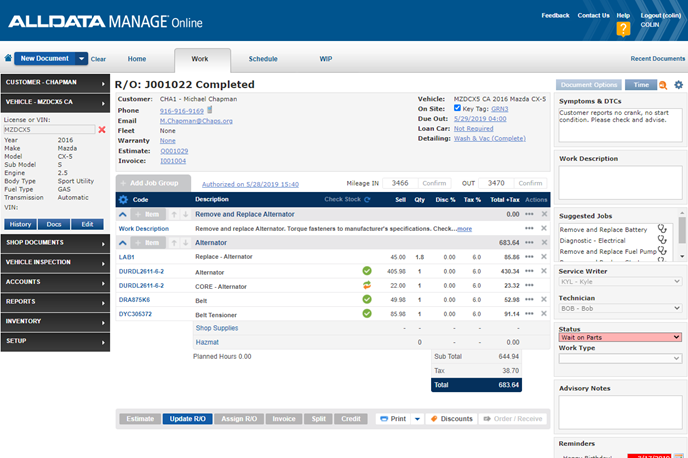Click the blue gear icon beside Code header
This screenshot has height=458, width=688.
coord(123,200)
